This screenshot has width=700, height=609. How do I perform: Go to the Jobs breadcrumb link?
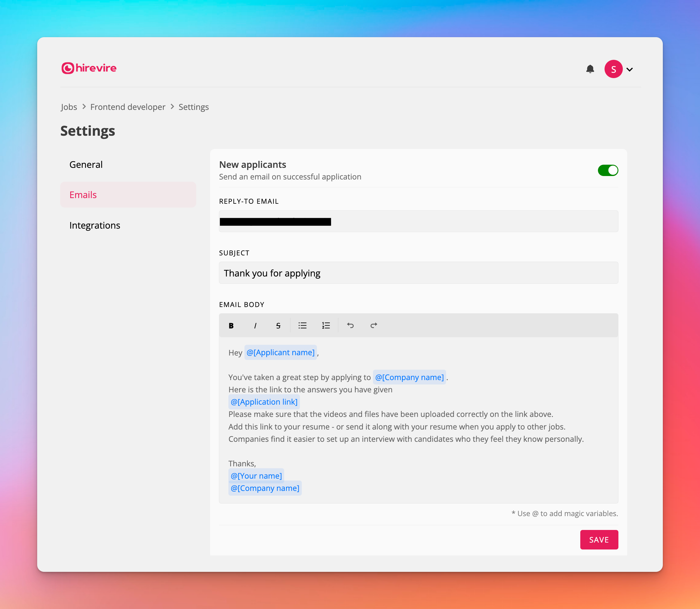click(69, 107)
